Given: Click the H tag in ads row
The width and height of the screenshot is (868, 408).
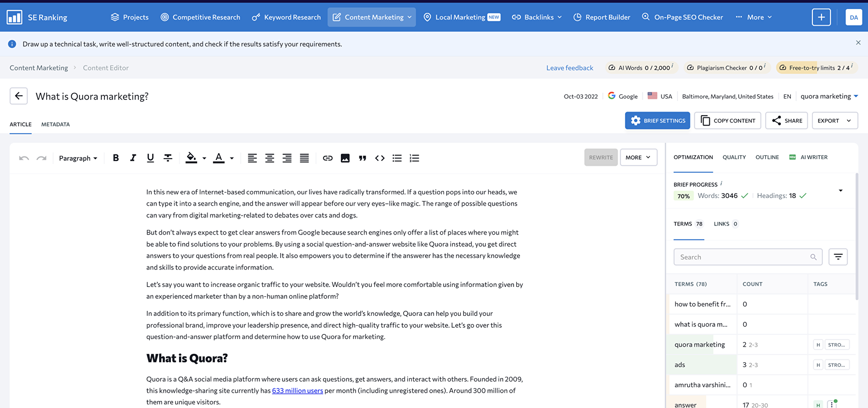Looking at the screenshot, I should (x=818, y=365).
